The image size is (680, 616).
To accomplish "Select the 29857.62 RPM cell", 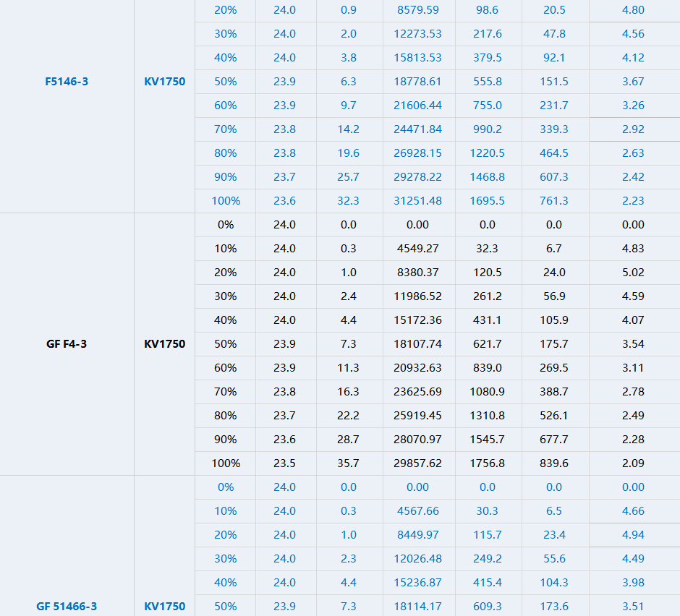I will click(417, 463).
